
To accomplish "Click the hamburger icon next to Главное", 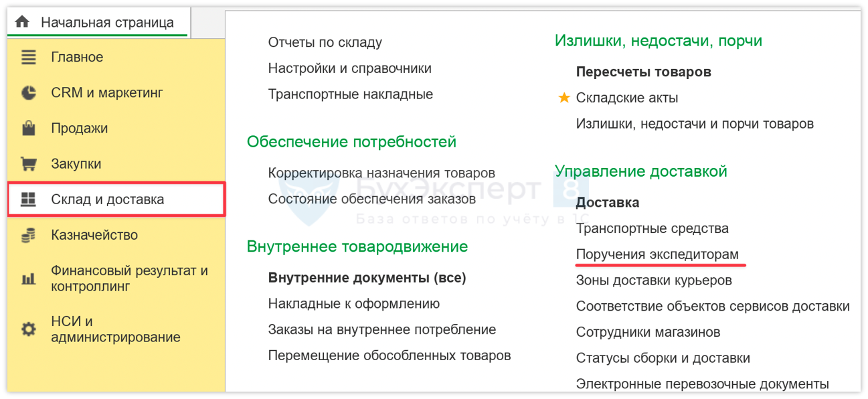I will 28,58.
